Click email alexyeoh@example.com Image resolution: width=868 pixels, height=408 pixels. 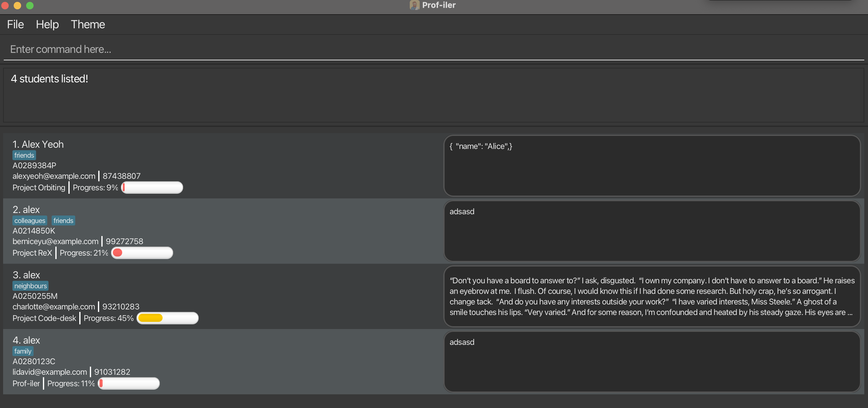point(54,176)
